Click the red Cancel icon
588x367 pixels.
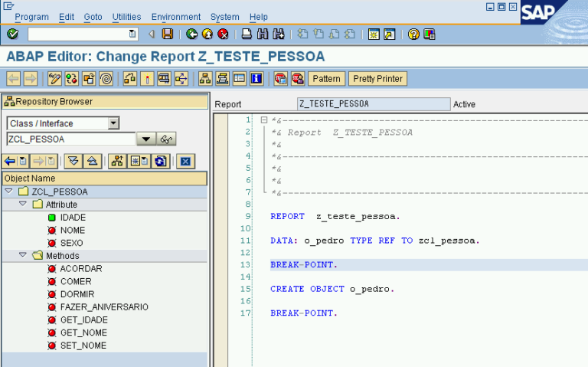tap(223, 34)
